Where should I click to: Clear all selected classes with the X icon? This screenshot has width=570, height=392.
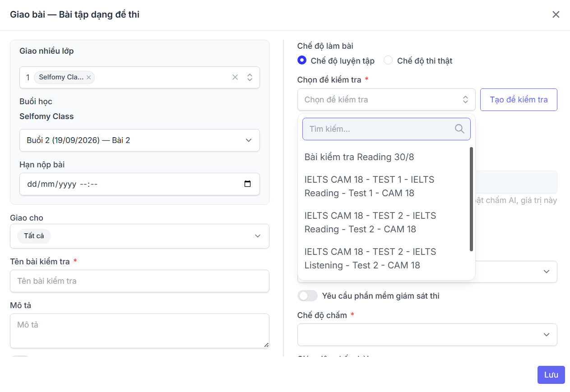click(235, 77)
